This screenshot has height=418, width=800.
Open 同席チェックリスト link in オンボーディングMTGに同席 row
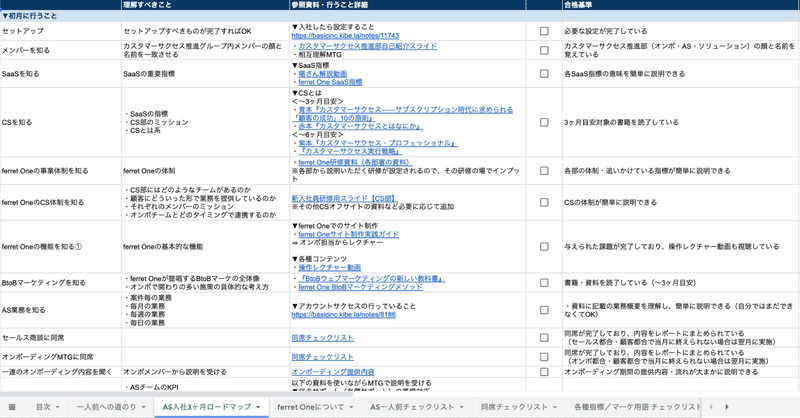[x=322, y=357]
